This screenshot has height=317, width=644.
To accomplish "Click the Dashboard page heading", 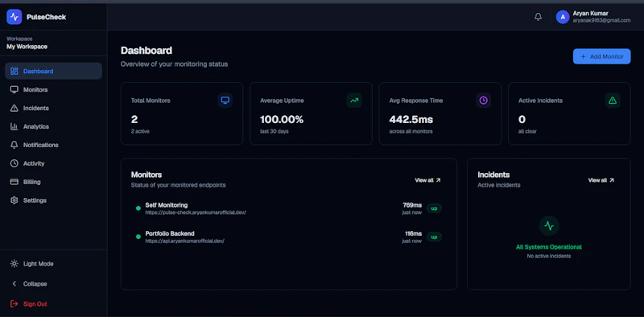I will pos(147,51).
